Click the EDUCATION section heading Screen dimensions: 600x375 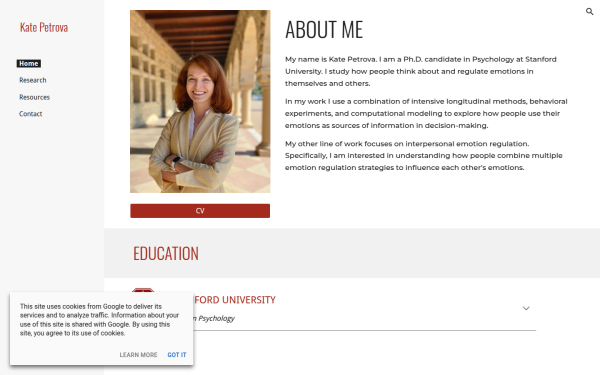click(x=166, y=253)
